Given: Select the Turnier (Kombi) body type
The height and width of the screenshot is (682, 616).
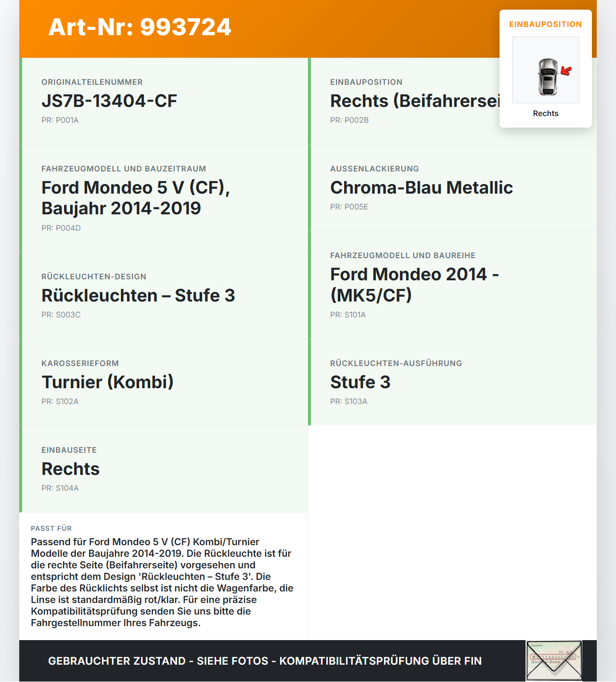Looking at the screenshot, I should [107, 382].
